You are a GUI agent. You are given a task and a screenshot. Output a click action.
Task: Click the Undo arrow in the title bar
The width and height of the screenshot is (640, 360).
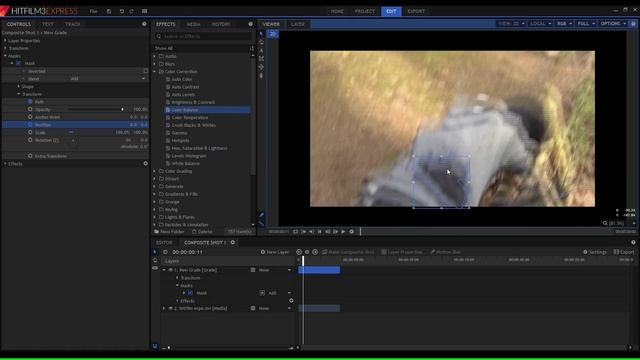point(122,11)
